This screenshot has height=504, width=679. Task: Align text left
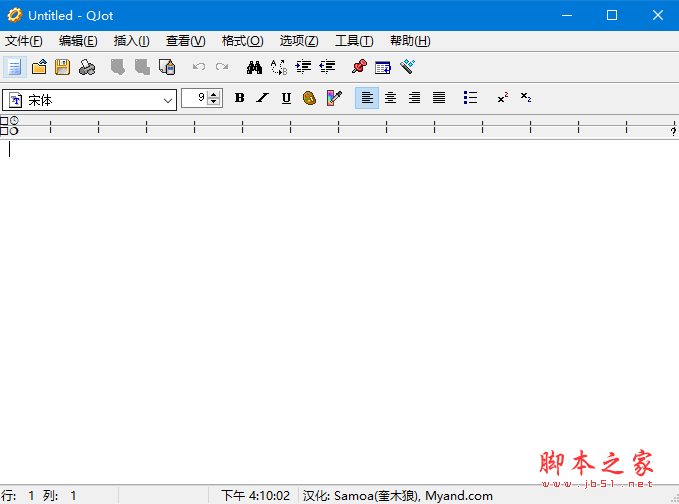coord(367,98)
